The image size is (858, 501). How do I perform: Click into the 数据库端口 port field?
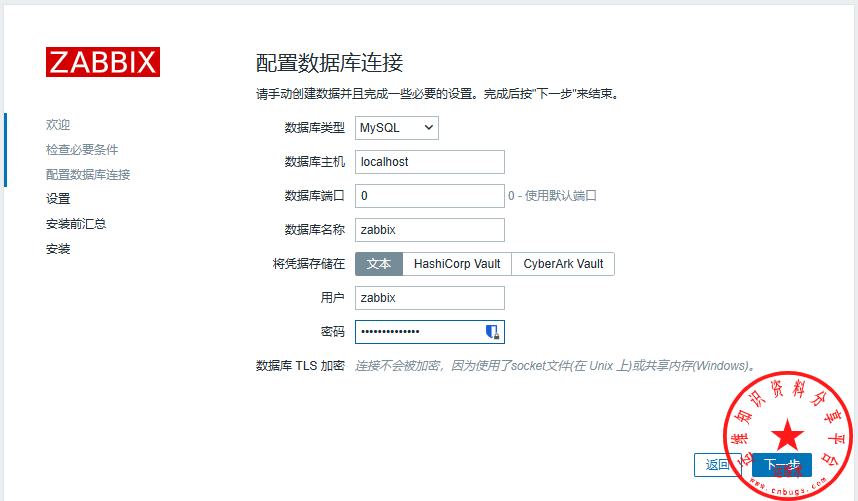point(429,196)
